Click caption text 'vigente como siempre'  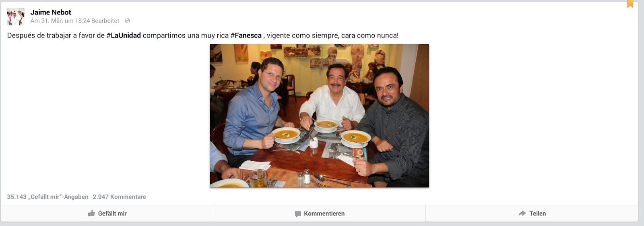(302, 35)
